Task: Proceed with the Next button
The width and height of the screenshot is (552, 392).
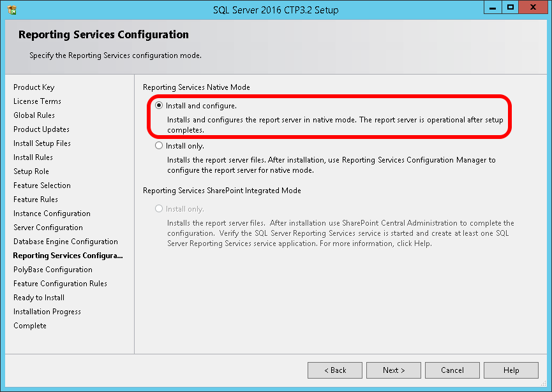Action: tap(394, 370)
